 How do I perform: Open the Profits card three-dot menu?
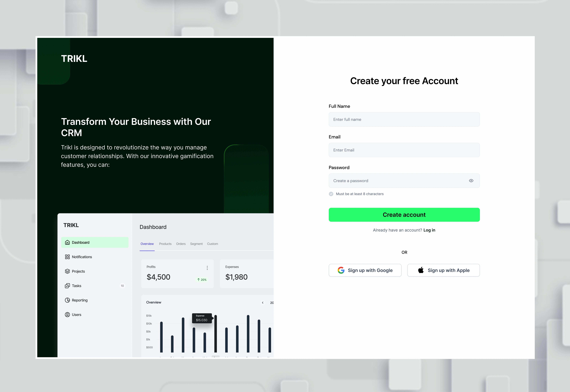pyautogui.click(x=207, y=268)
